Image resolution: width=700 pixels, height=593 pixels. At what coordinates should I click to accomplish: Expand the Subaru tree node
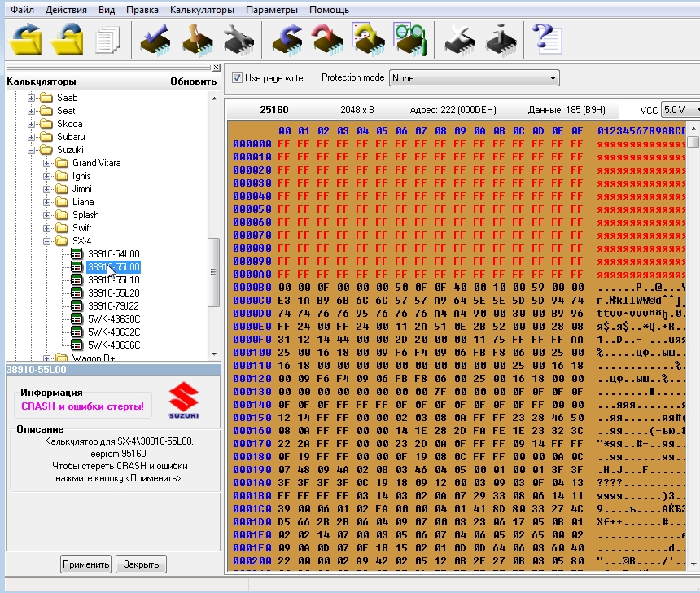[31, 137]
